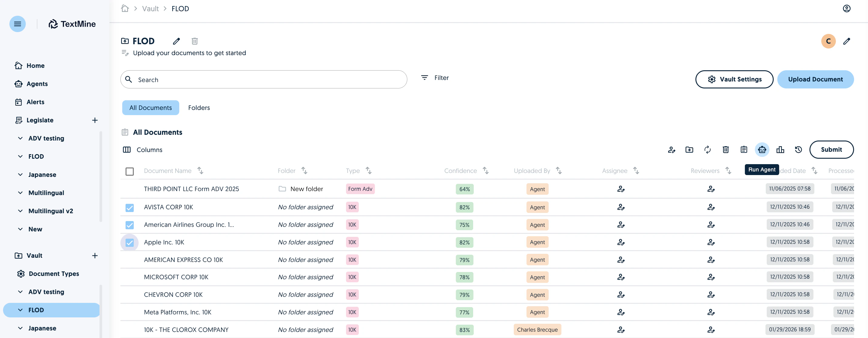Toggle the select-all checkbox in table header
Viewport: 868px width, 338px height.
130,171
